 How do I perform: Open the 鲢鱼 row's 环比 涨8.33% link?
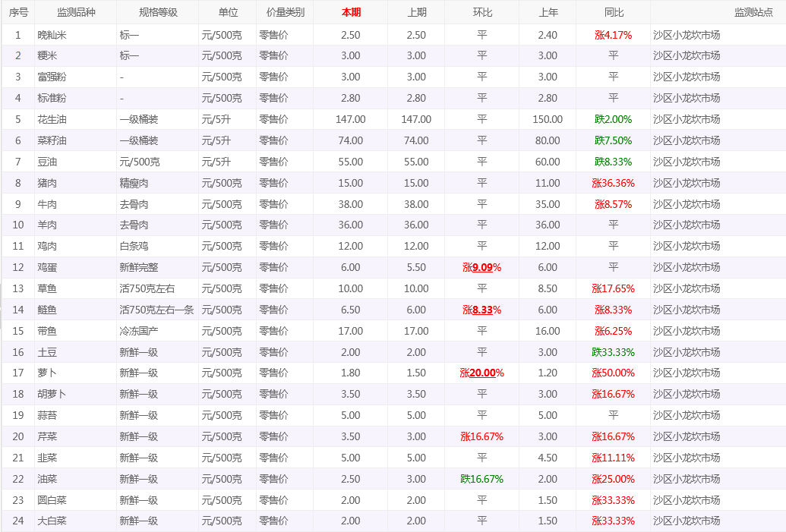point(481,310)
